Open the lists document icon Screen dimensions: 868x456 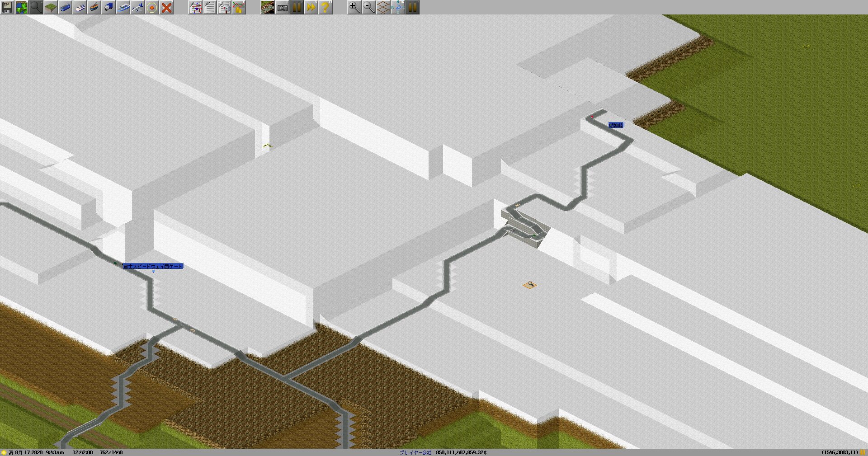210,7
